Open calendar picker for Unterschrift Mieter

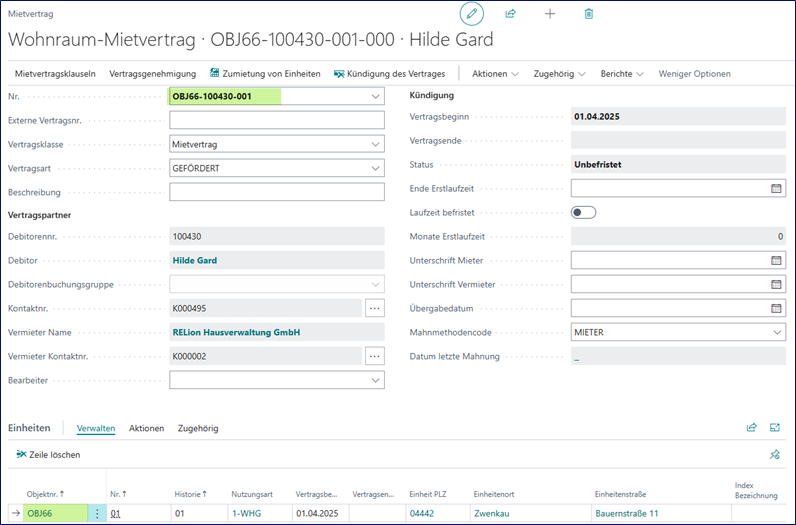pyautogui.click(x=776, y=260)
